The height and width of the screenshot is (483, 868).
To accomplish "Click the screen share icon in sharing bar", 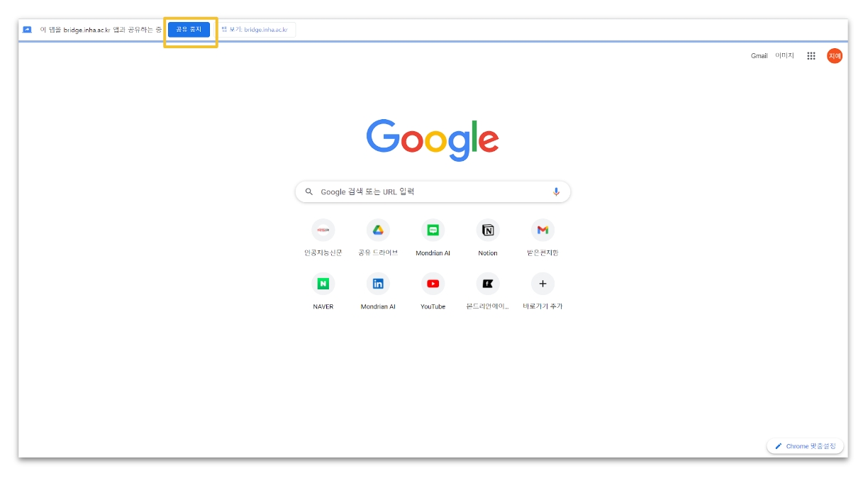I will click(27, 30).
